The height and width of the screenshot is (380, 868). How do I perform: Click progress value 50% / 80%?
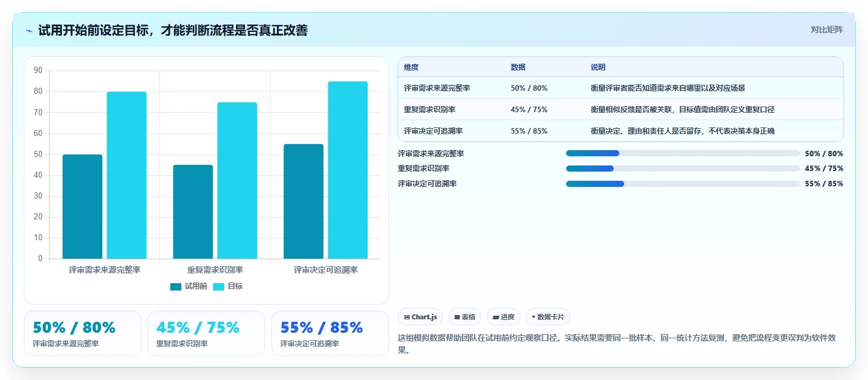point(824,153)
